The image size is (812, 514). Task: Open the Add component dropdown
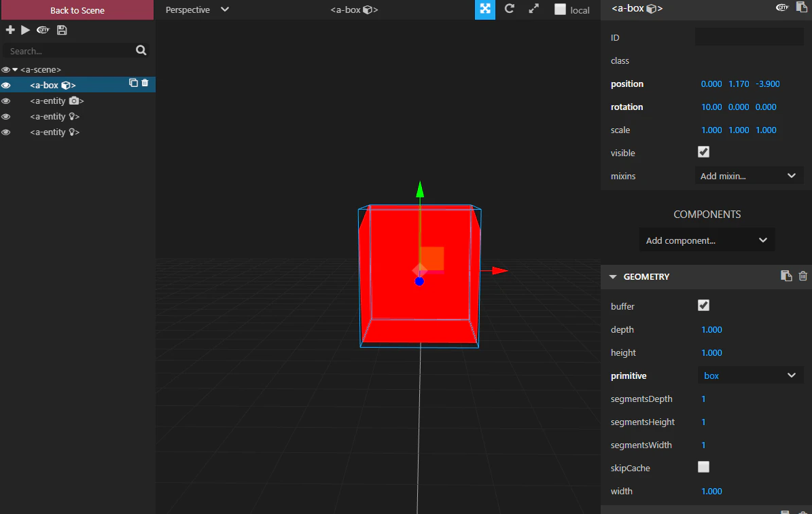[x=707, y=240]
